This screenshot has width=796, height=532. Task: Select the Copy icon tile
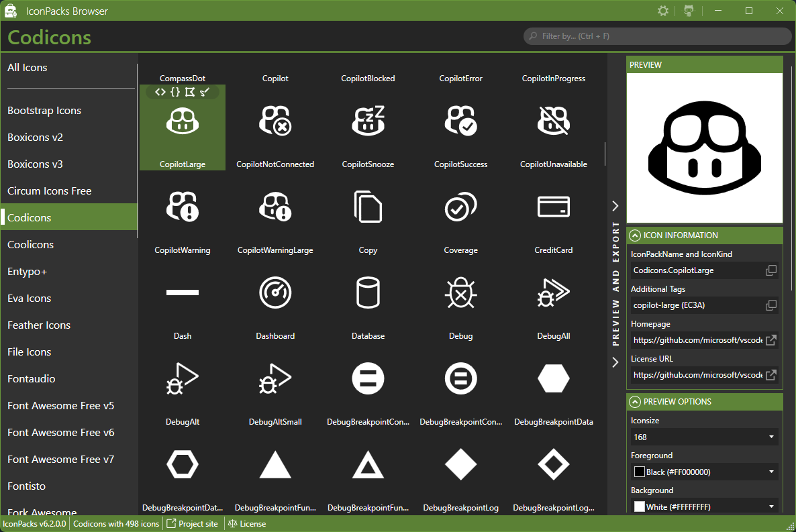coord(368,214)
